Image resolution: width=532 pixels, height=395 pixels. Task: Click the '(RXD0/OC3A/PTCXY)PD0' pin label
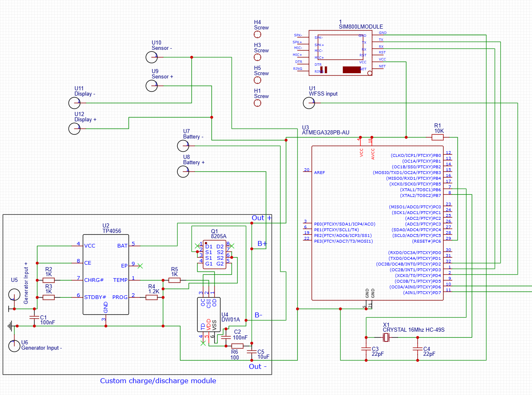tap(415, 253)
